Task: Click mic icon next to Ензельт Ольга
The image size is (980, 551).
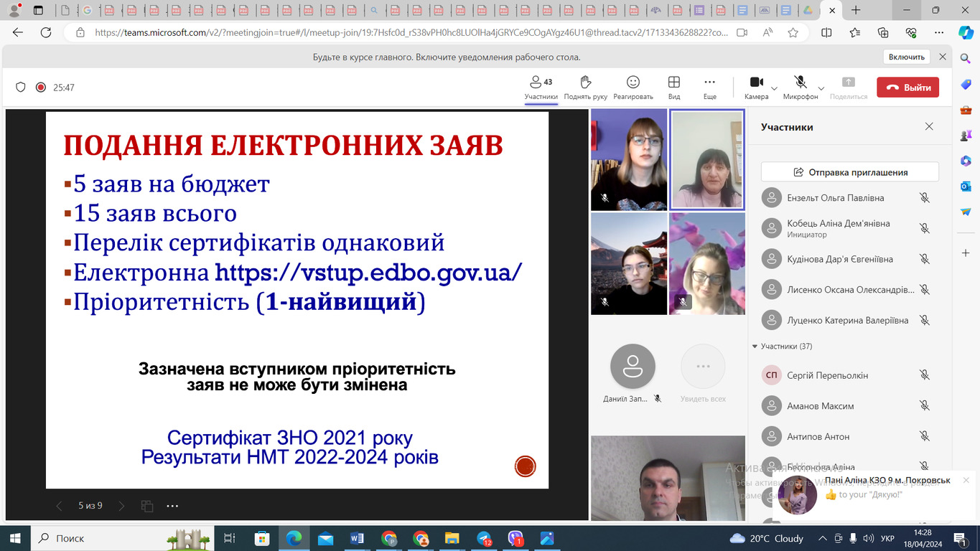Action: pyautogui.click(x=925, y=198)
